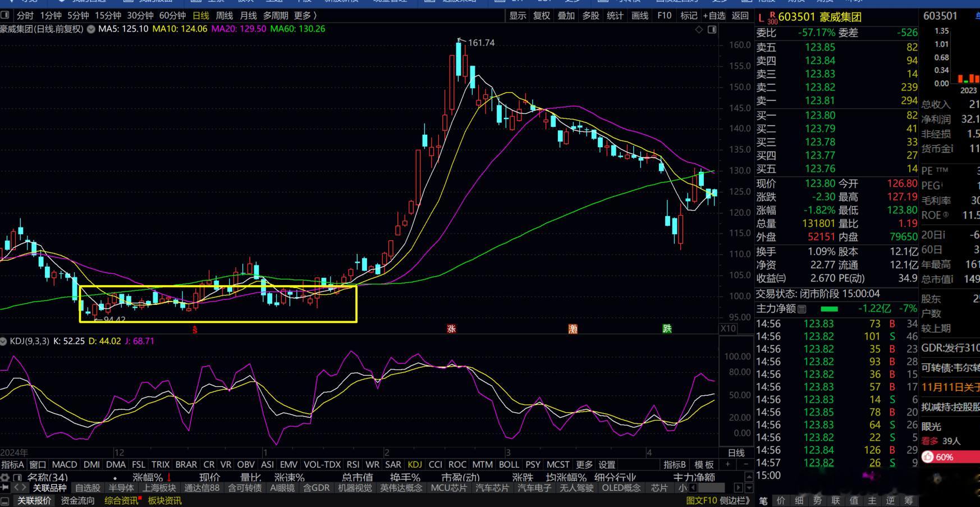Click the list icon next to 主力净额
This screenshot has height=507, width=980.
[x=802, y=309]
